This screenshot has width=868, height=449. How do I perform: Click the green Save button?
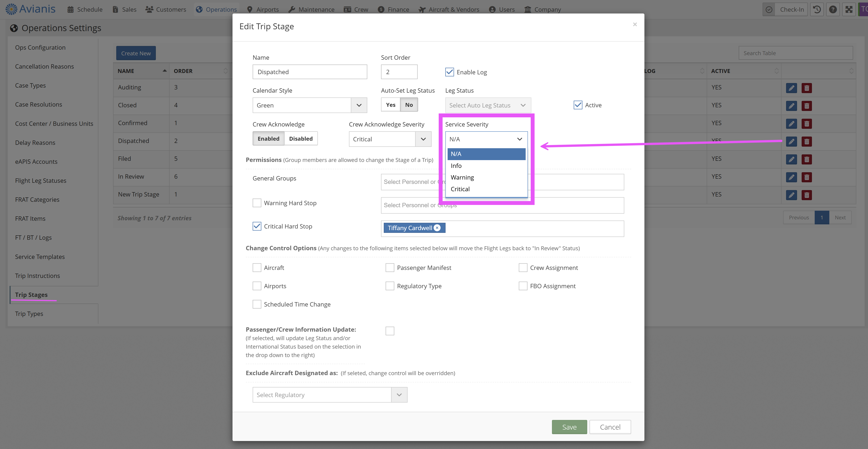pyautogui.click(x=569, y=427)
